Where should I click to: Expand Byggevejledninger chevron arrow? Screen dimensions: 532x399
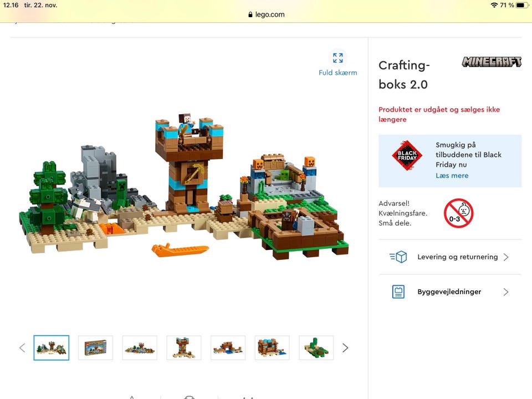coord(506,292)
